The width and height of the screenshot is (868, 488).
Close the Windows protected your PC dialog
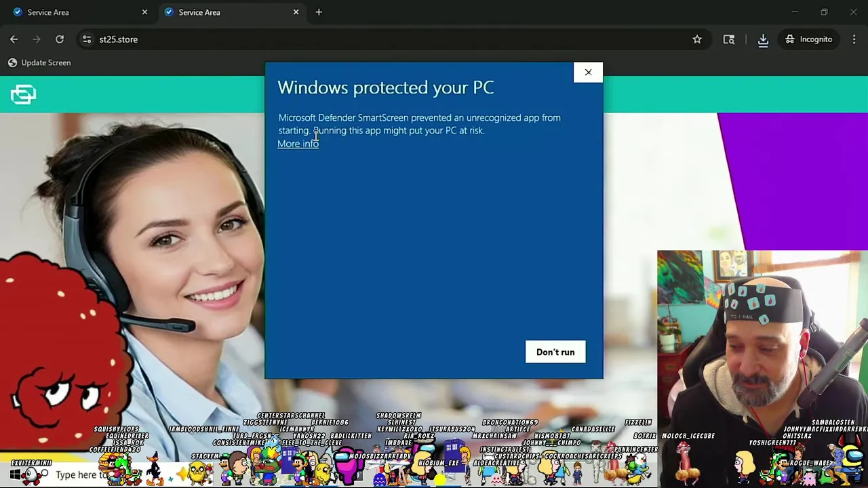588,73
